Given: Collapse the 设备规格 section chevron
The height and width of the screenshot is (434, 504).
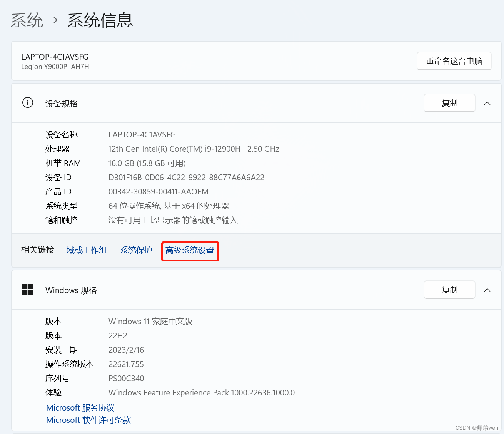Looking at the screenshot, I should tap(487, 103).
